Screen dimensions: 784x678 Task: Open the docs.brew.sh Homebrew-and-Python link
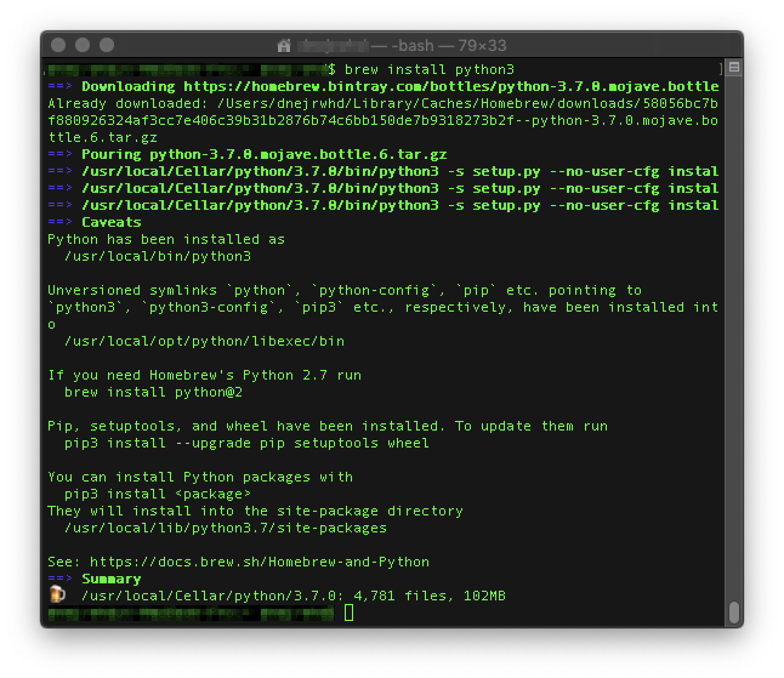click(260, 562)
